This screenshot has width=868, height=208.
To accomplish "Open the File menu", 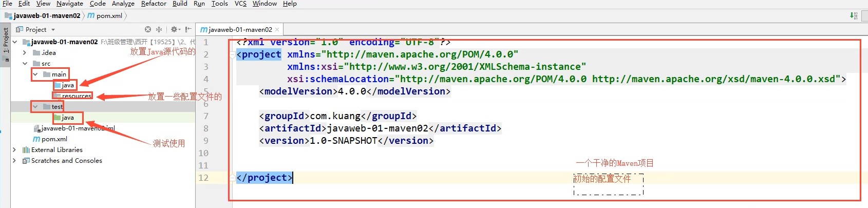I will [7, 4].
